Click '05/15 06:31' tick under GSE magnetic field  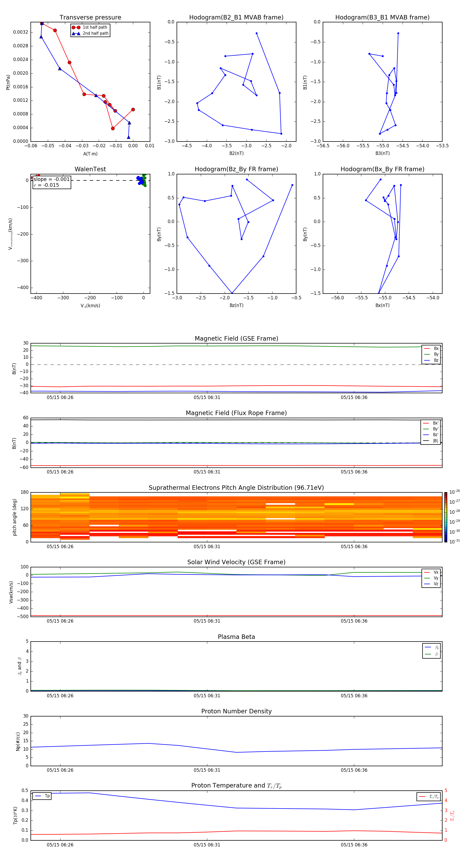click(x=207, y=398)
